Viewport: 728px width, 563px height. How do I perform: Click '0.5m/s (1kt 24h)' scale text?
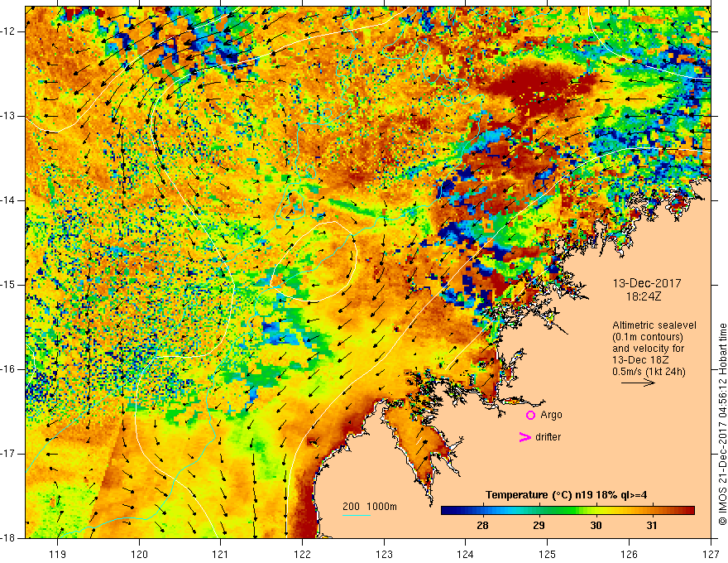click(649, 372)
